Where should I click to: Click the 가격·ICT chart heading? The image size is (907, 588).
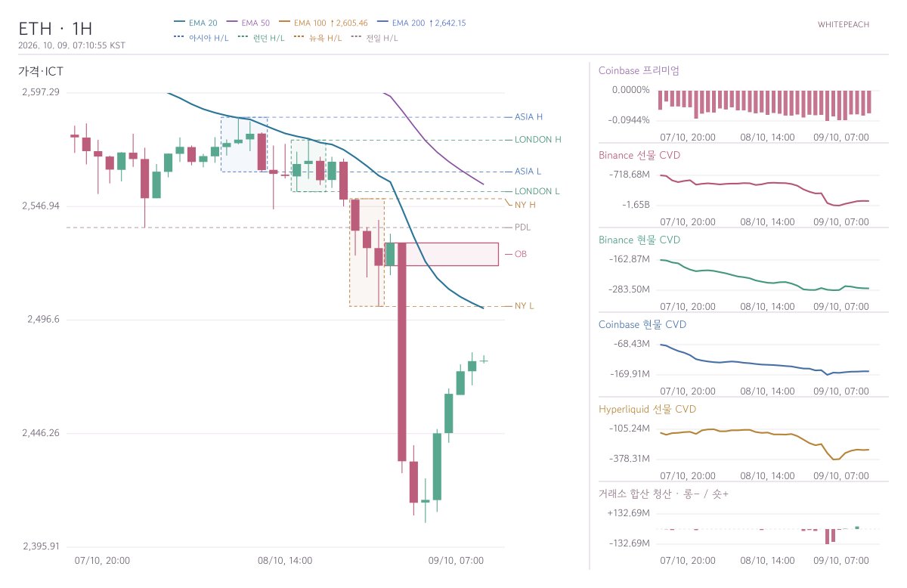click(41, 72)
